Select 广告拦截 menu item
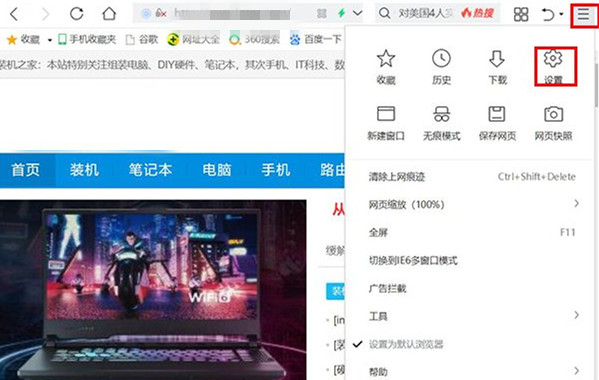This screenshot has width=599, height=380. 472,288
